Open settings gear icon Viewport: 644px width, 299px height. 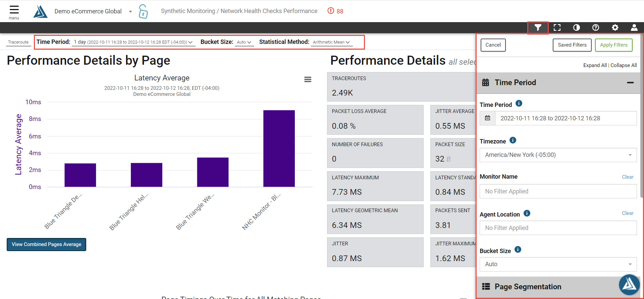tap(615, 27)
